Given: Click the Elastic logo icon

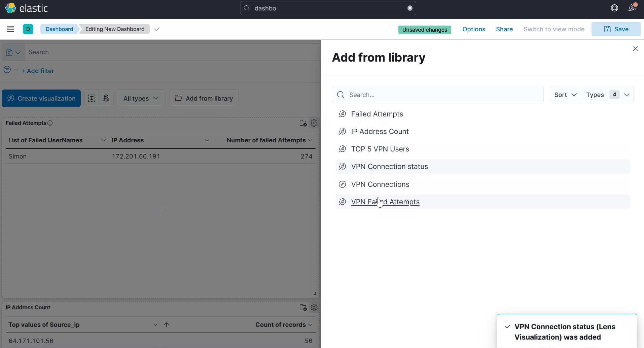Looking at the screenshot, I should click(11, 8).
